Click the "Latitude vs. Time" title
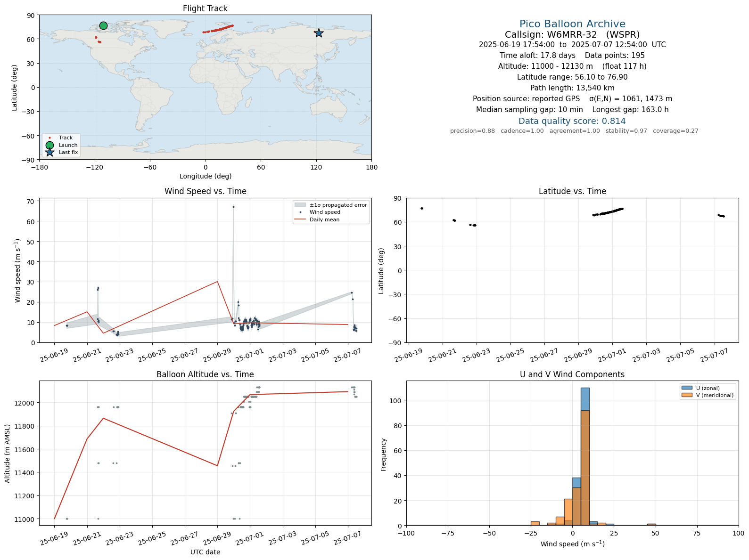 [x=572, y=191]
